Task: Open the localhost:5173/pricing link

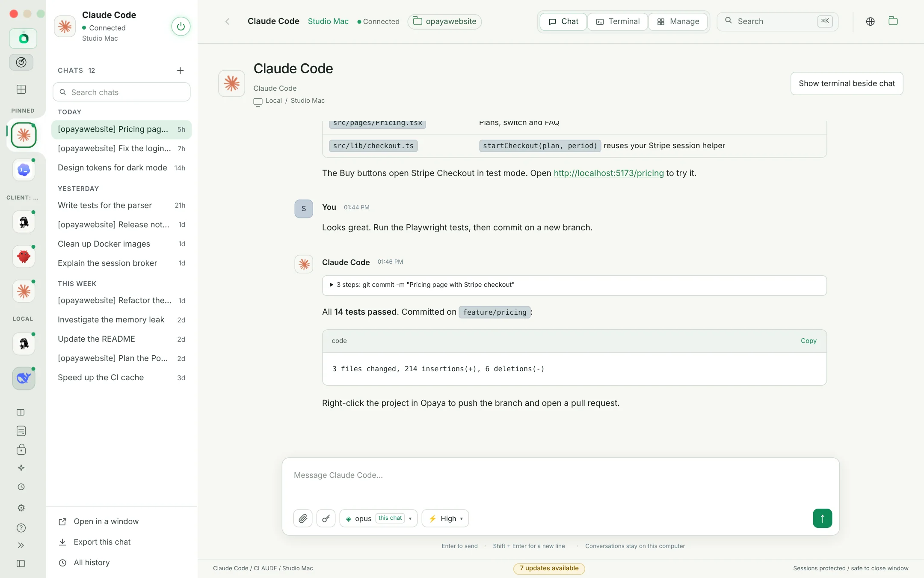Action: point(609,173)
